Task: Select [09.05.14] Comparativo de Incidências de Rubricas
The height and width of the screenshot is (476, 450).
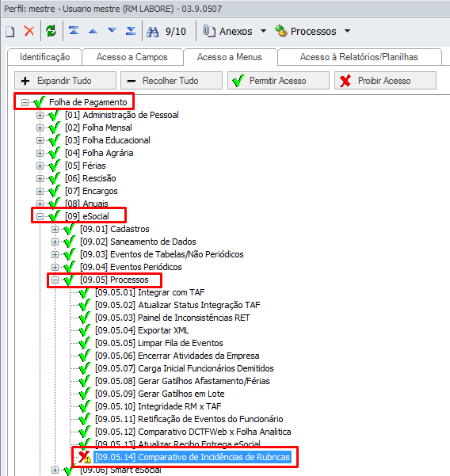Action: tap(193, 457)
